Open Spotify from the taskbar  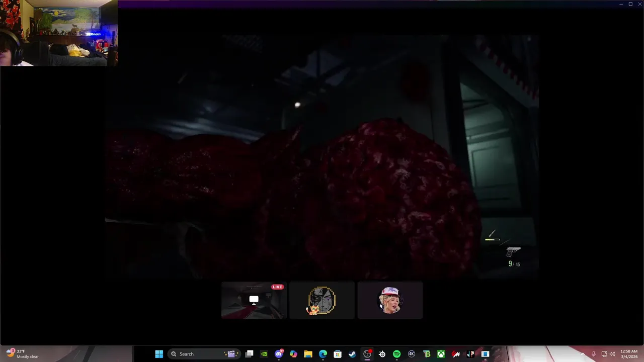pyautogui.click(x=396, y=354)
